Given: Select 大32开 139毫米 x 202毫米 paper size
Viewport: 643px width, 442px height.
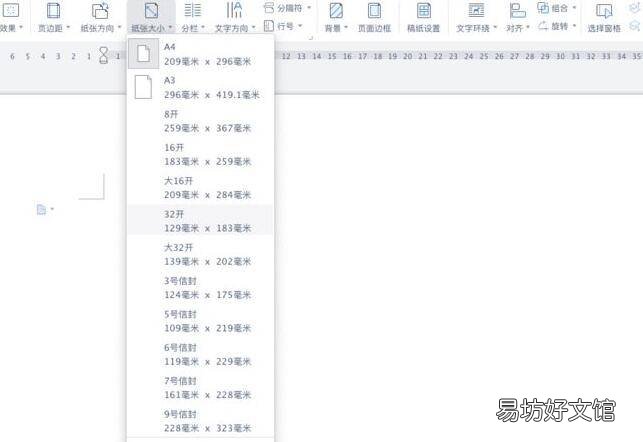Looking at the screenshot, I should point(201,254).
